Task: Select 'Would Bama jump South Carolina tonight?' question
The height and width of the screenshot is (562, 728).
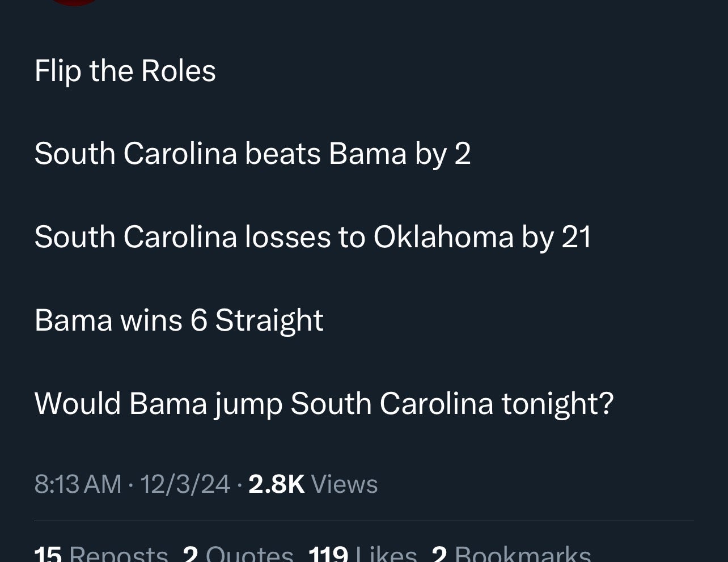Action: pyautogui.click(x=324, y=403)
